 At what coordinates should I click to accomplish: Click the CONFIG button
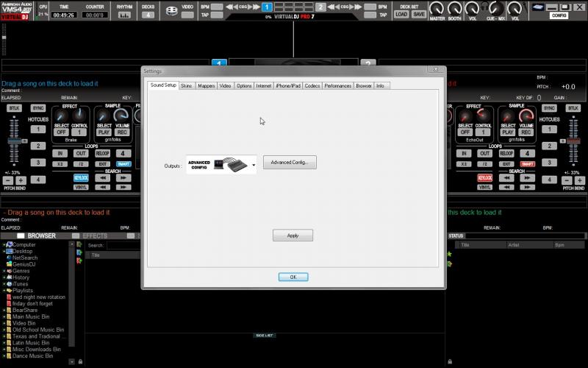point(559,15)
